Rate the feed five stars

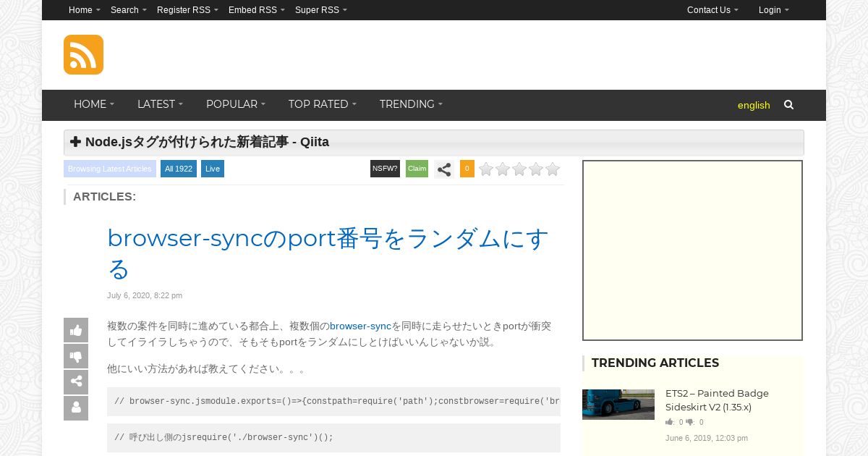(x=553, y=169)
